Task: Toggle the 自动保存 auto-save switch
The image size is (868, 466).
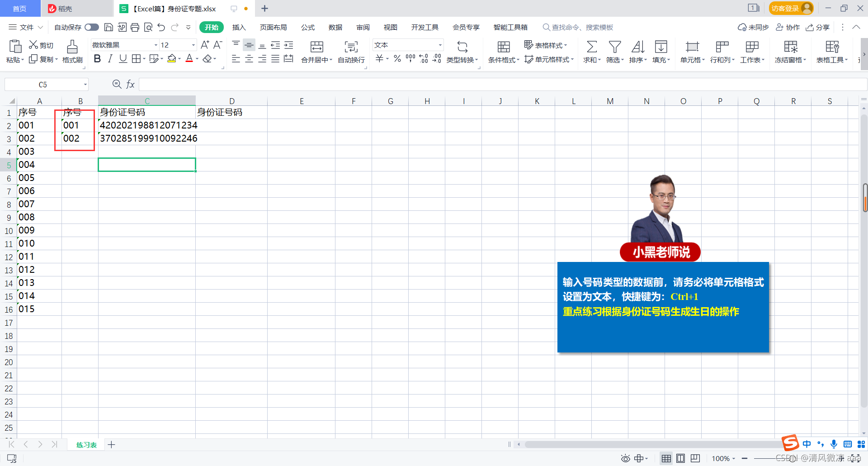Action: 92,27
